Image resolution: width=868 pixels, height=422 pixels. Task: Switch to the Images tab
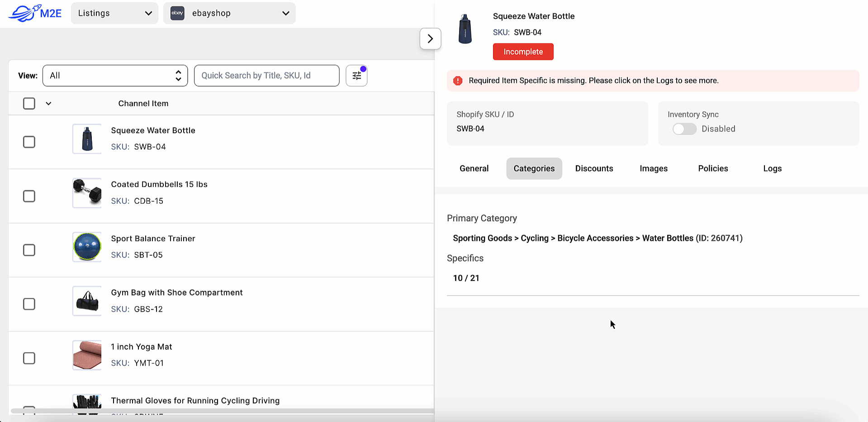653,168
